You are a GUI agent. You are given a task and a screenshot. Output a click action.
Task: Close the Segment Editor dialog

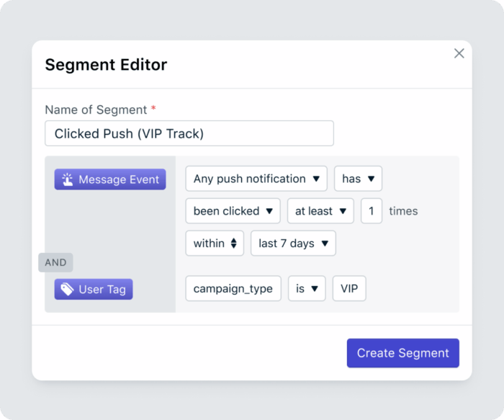[459, 53]
